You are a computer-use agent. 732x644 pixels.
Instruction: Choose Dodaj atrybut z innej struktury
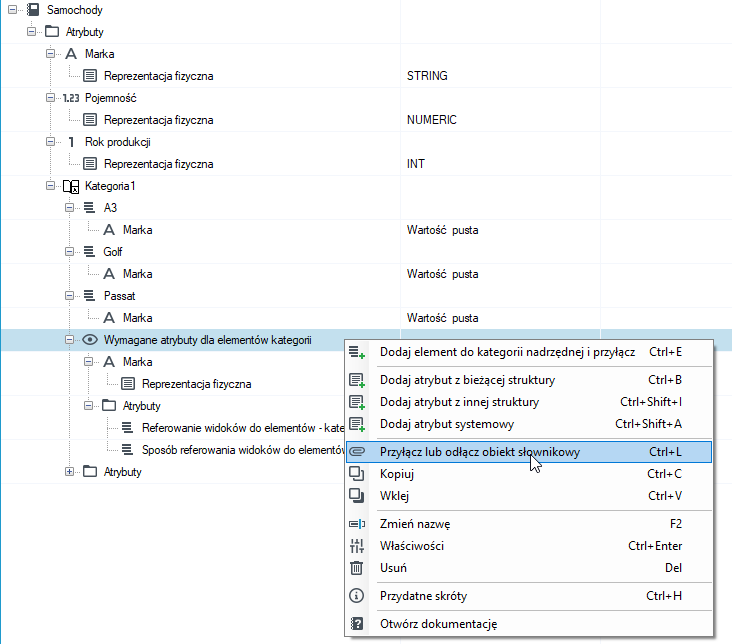pyautogui.click(x=529, y=402)
